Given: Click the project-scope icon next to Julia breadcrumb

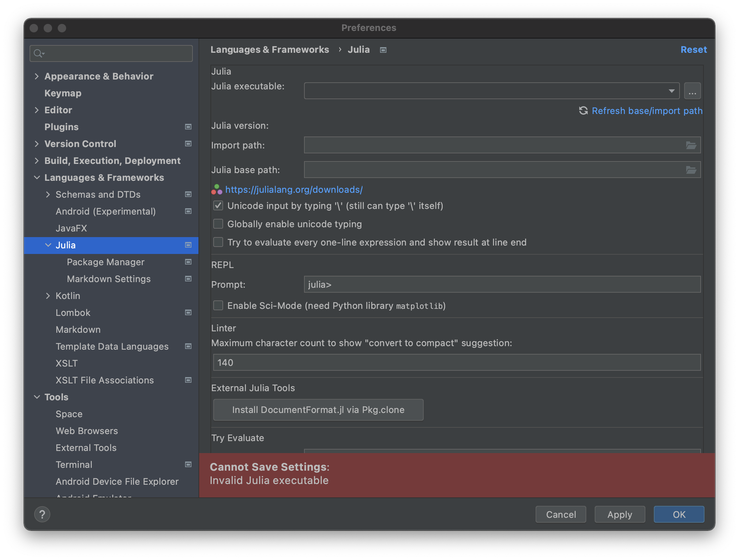Looking at the screenshot, I should [x=383, y=50].
